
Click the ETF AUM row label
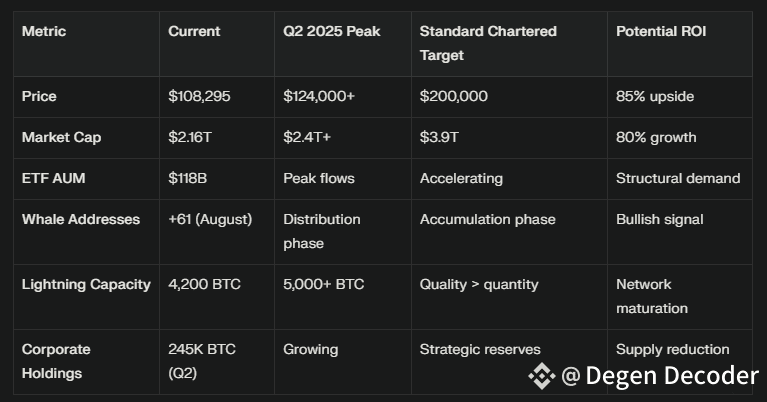click(x=55, y=178)
